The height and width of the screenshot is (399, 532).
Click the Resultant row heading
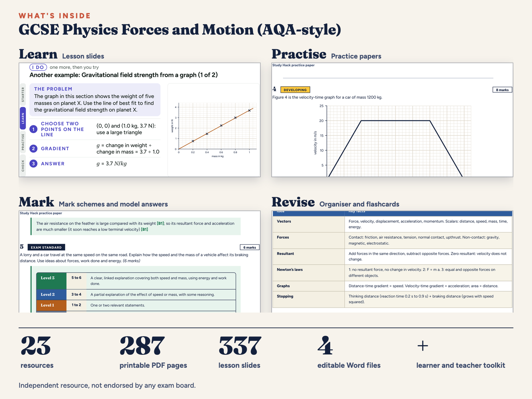point(285,254)
